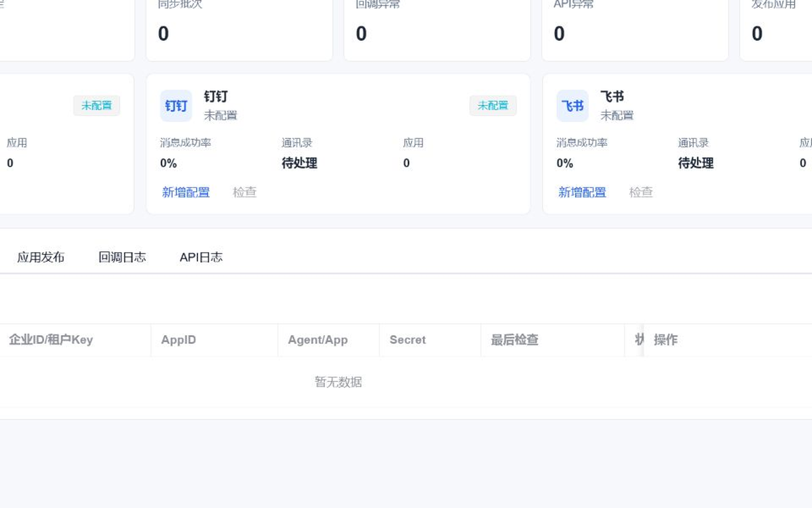This screenshot has height=508, width=812.
Task: Click 待处理 under 通讯录 in 飞书 card
Action: point(696,163)
